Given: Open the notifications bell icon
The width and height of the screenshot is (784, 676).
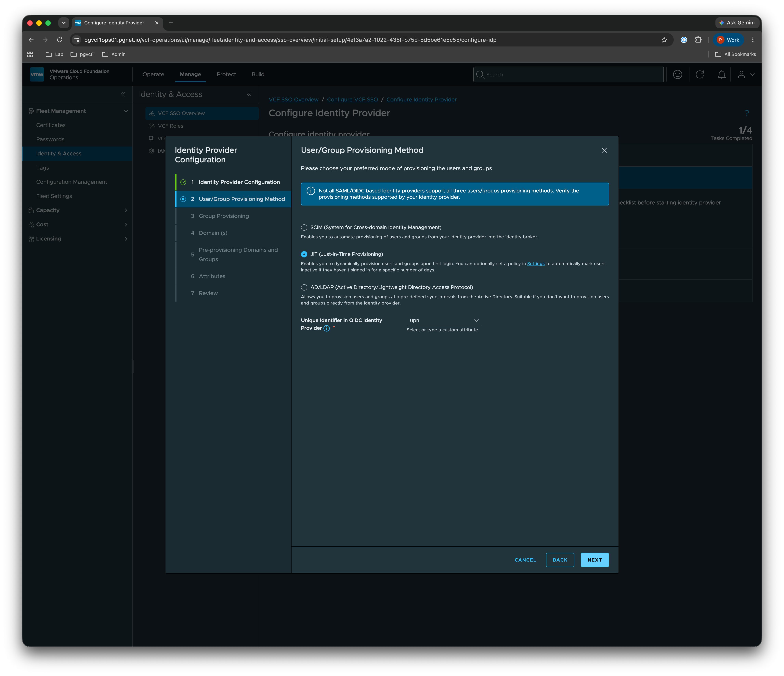Looking at the screenshot, I should click(x=722, y=74).
